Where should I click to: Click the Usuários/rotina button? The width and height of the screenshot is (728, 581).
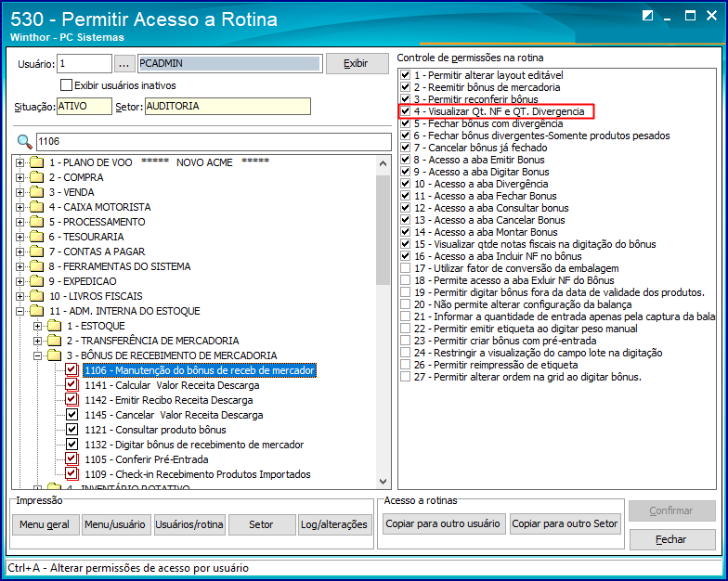189,525
